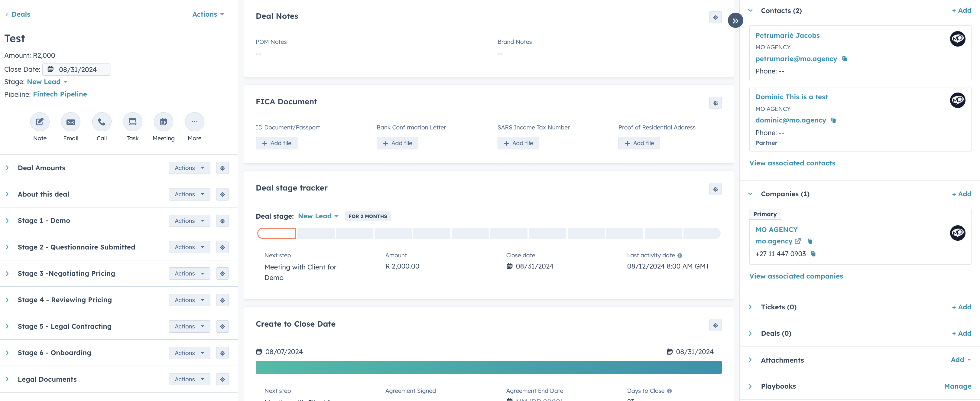Click the More icon for additional actions
This screenshot has height=401, width=980.
pos(194,121)
